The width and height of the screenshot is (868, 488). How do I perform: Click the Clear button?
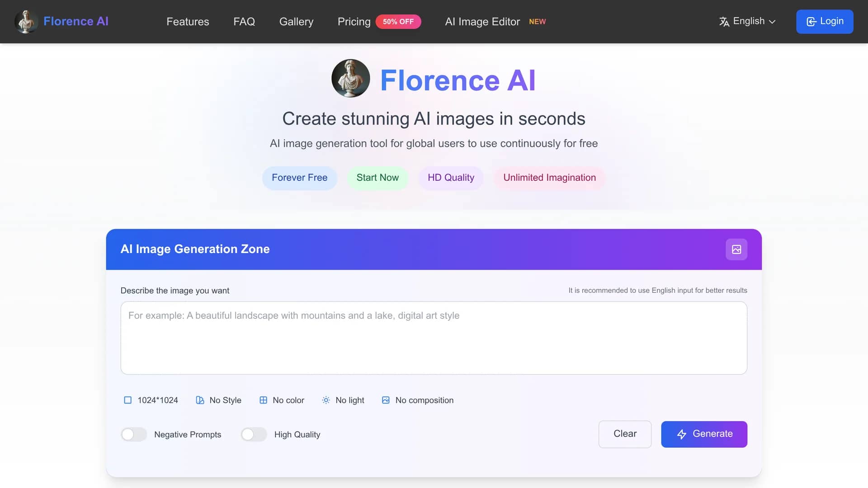coord(625,434)
